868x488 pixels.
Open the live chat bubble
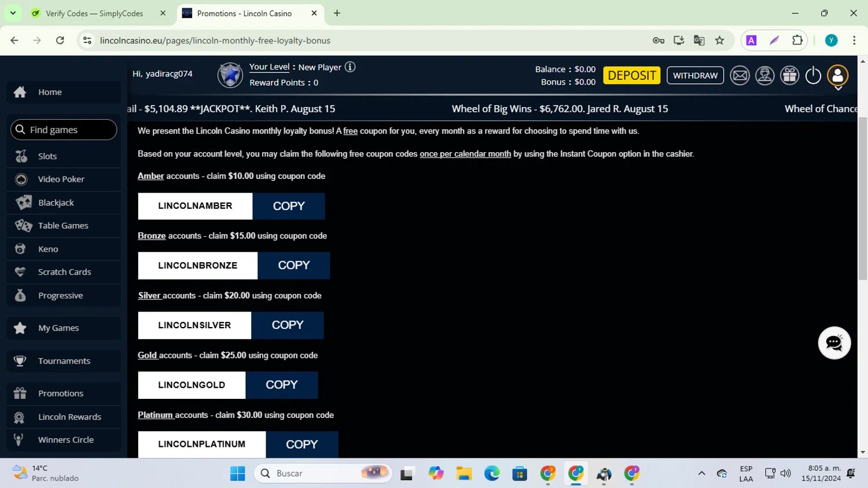(x=834, y=343)
